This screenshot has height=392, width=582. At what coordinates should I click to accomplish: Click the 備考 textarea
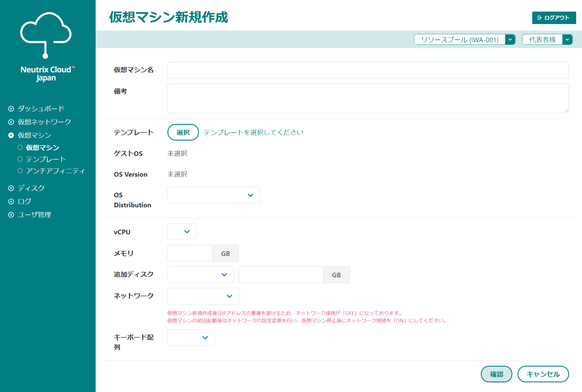pos(368,98)
